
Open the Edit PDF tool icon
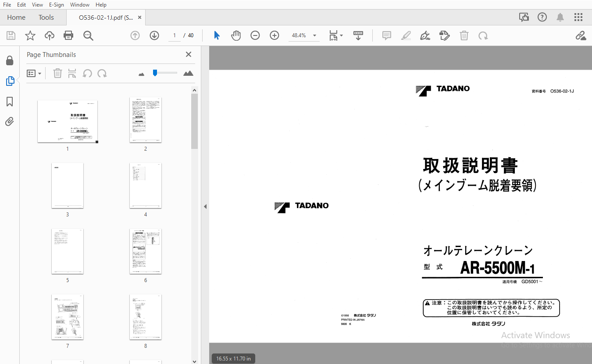click(445, 35)
